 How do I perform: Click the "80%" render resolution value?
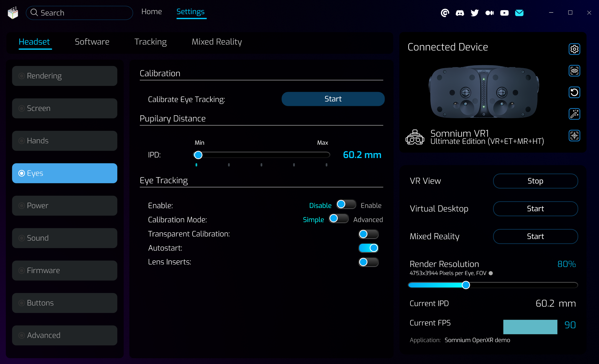[x=567, y=264]
